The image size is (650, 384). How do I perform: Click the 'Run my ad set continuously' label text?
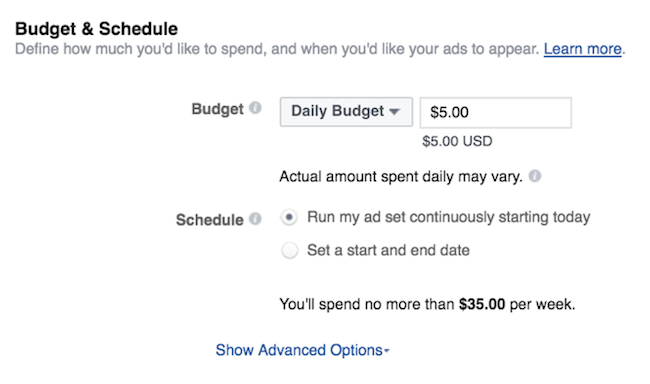tap(449, 217)
